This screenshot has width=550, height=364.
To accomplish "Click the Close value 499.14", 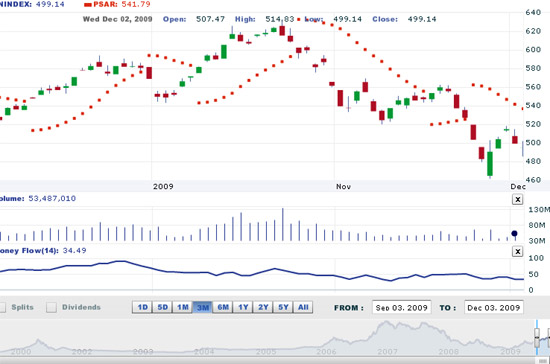I will click(x=422, y=19).
